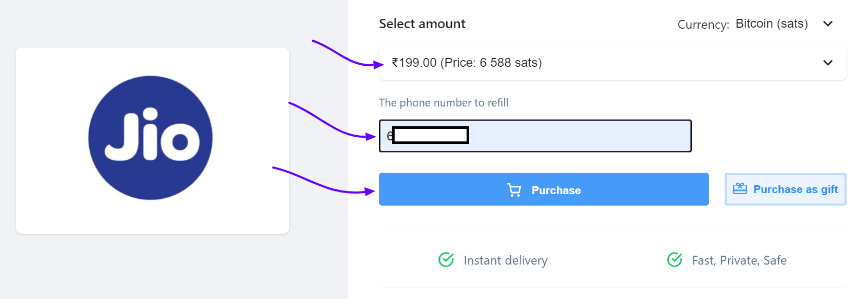Click the Instant delivery text
This screenshot has height=299, width=868.
tap(505, 260)
